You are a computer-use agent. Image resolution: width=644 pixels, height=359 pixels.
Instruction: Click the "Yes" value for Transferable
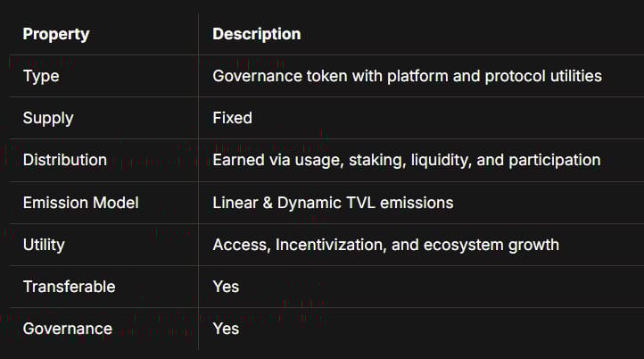point(226,287)
